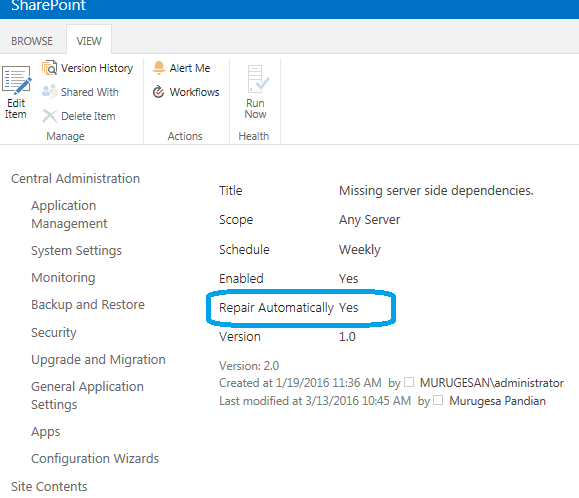Screen dimensions: 579x498
Task: Click the Delete Item X icon
Action: [x=49, y=116]
